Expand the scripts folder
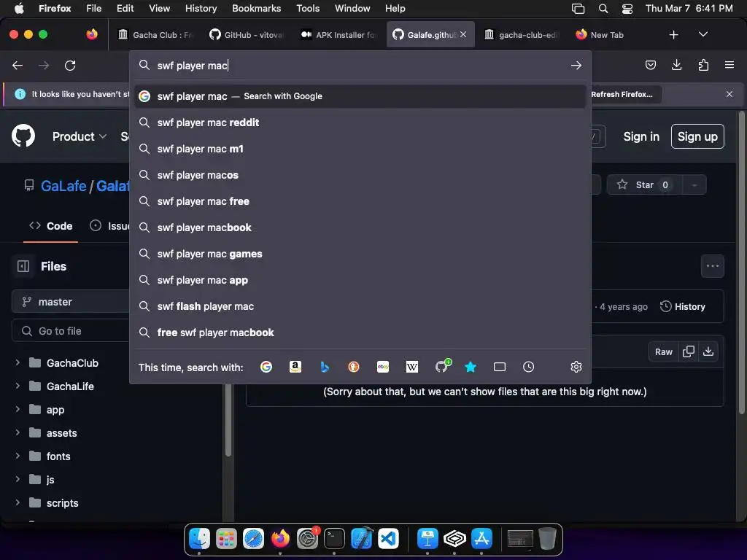 pyautogui.click(x=18, y=503)
